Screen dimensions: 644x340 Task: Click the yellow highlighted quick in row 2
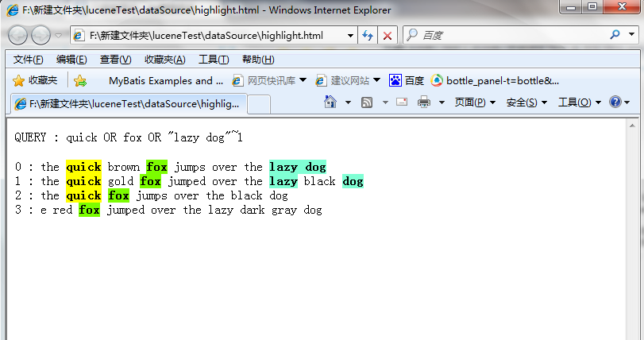click(x=84, y=195)
